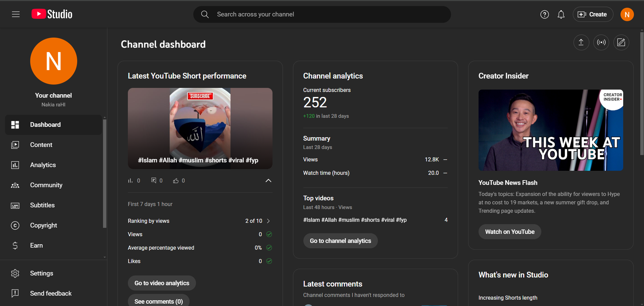Click the Content play icon in sidebar
The image size is (644, 306).
pyautogui.click(x=15, y=145)
